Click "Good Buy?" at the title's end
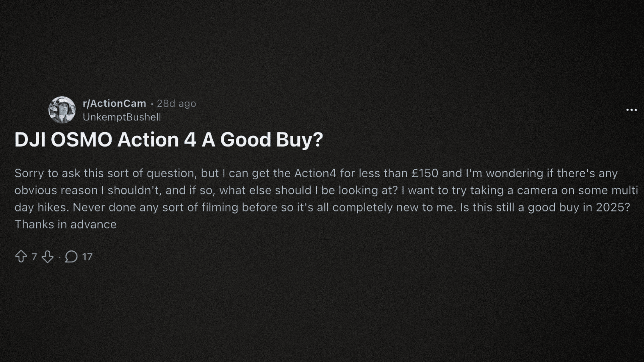The width and height of the screenshot is (644, 362). point(271,140)
